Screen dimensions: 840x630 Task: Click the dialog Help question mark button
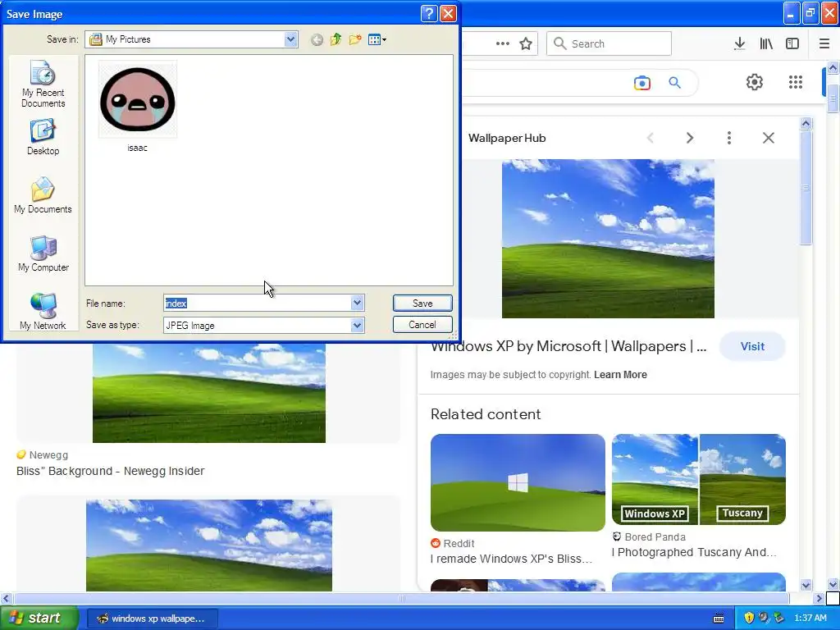pos(429,13)
